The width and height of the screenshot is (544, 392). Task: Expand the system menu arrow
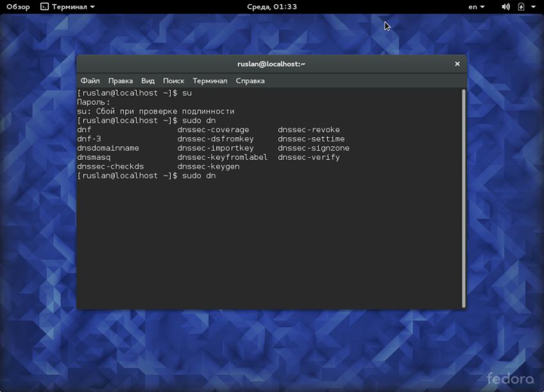[x=533, y=6]
